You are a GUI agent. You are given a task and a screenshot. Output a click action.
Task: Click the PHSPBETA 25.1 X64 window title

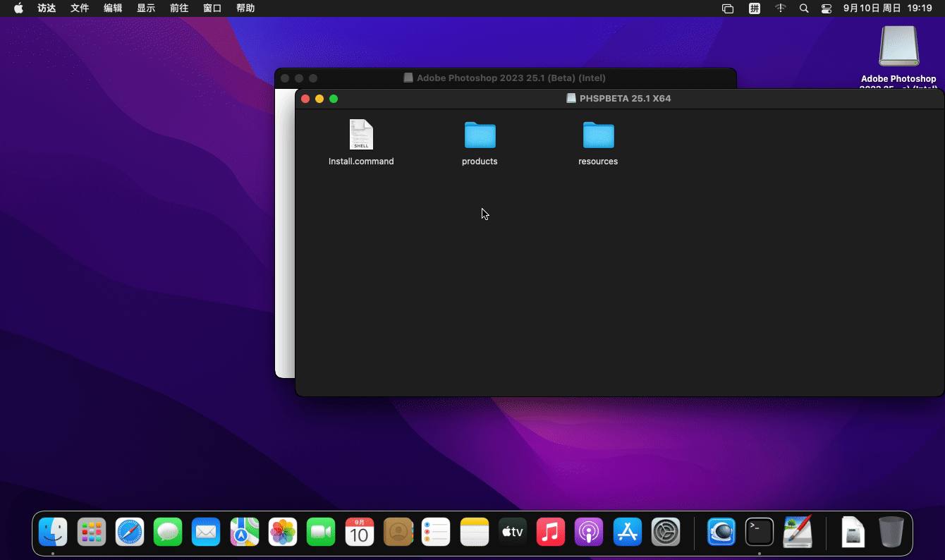coord(625,99)
